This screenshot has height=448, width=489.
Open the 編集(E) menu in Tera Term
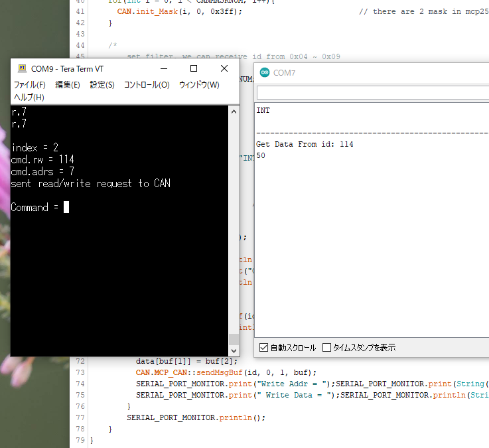[68, 85]
